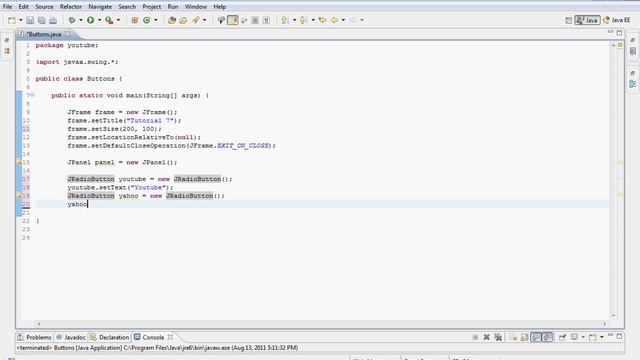Remove launch from console
The width and height of the screenshot is (640, 360).
point(487,337)
